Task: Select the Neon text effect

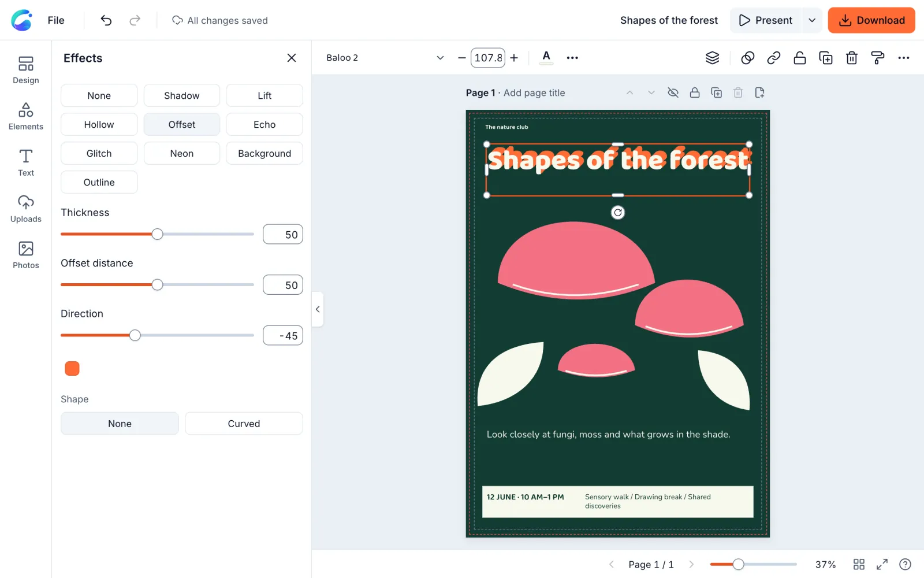Action: pos(182,153)
